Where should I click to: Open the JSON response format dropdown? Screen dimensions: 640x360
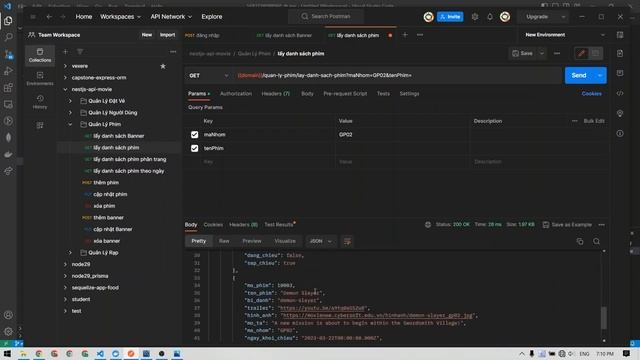321,241
